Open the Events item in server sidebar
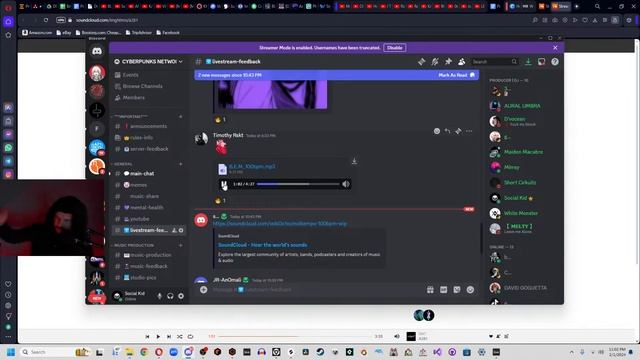Viewport: 640px width, 360px height. (149, 75)
